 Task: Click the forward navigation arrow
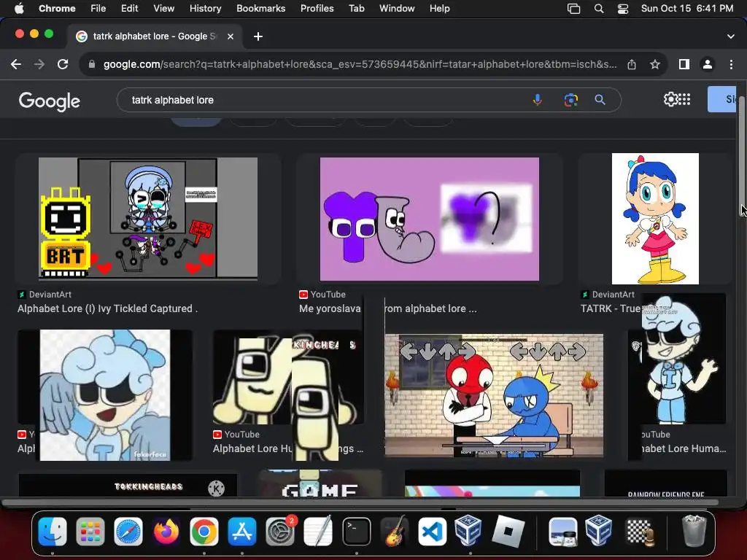click(x=39, y=64)
